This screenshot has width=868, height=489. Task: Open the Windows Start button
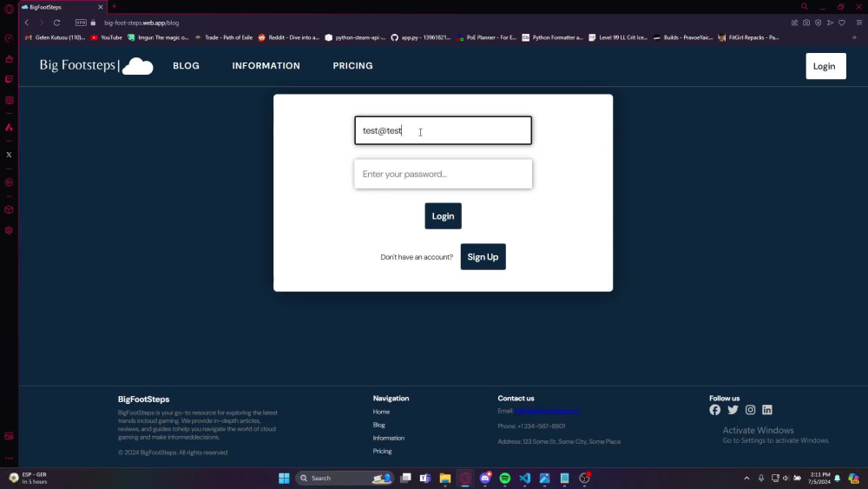pyautogui.click(x=284, y=478)
